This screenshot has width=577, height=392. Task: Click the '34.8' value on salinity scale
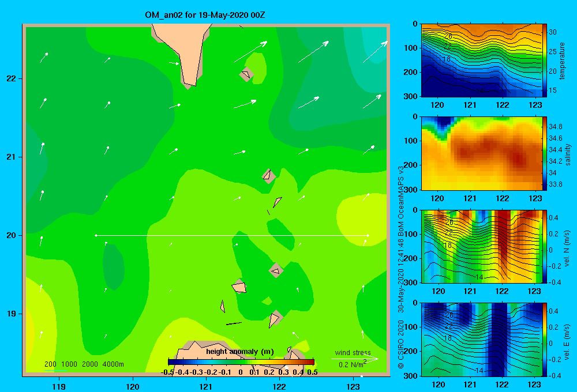tap(555, 127)
